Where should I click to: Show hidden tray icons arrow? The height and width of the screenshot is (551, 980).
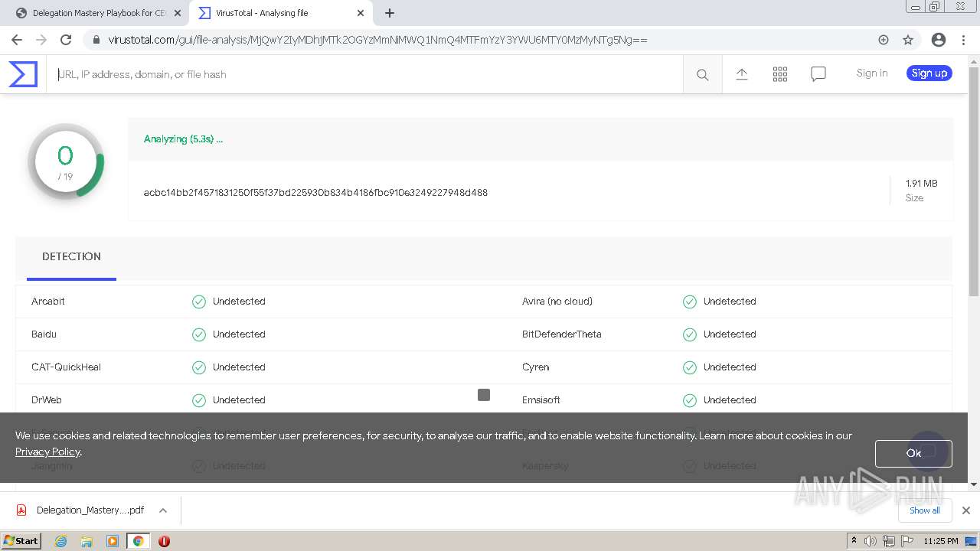854,541
